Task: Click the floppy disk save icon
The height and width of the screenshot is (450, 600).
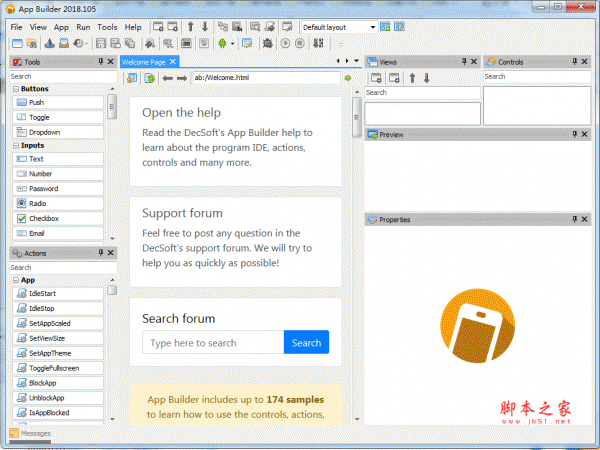Action: pyautogui.click(x=101, y=43)
